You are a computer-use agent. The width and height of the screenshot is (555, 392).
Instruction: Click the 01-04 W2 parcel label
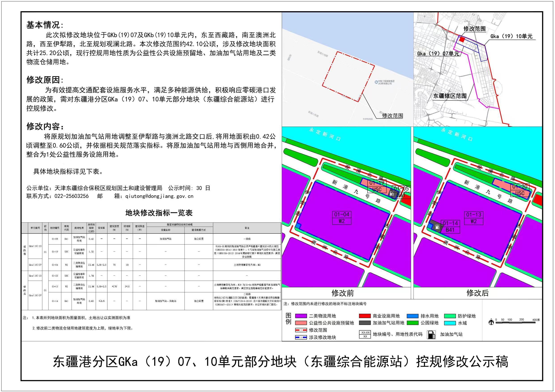pos(342,218)
